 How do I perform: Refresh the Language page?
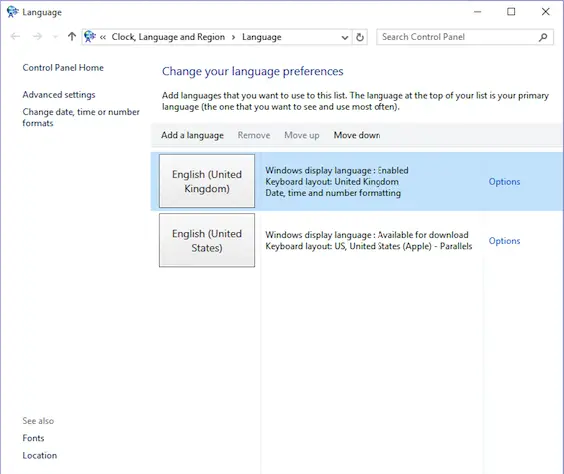coord(360,37)
